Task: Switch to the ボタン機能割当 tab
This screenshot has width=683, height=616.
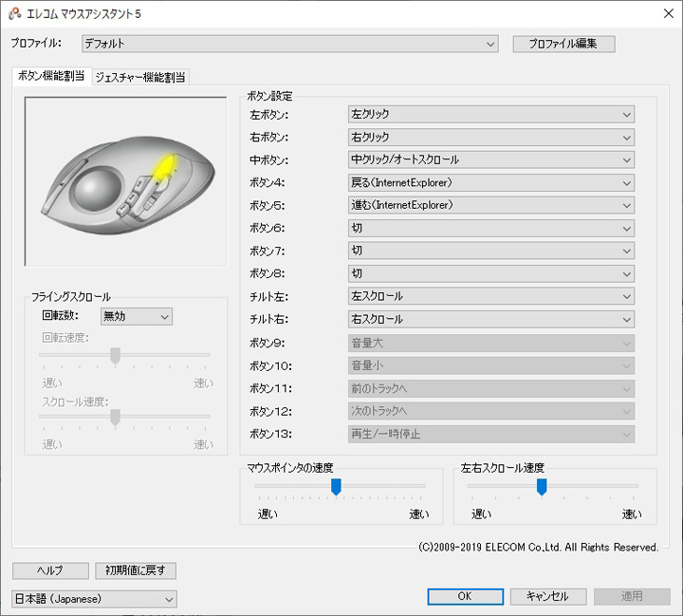Action: (51, 77)
